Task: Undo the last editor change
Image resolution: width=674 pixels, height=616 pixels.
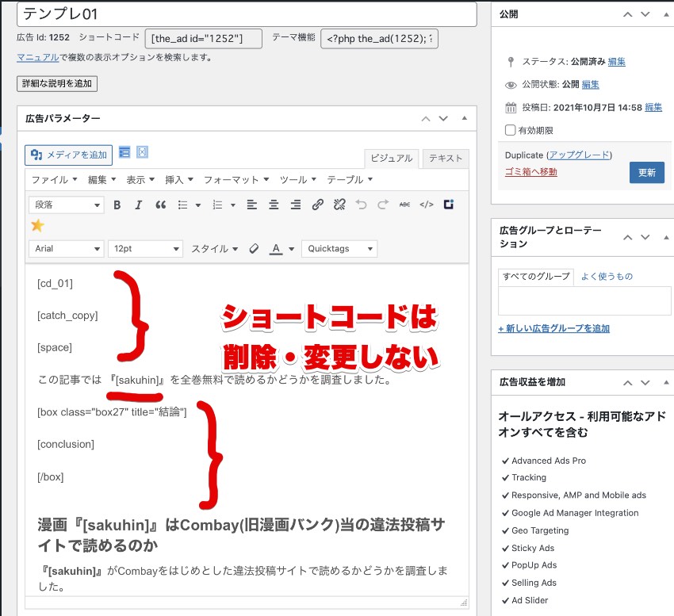Action: [x=360, y=205]
